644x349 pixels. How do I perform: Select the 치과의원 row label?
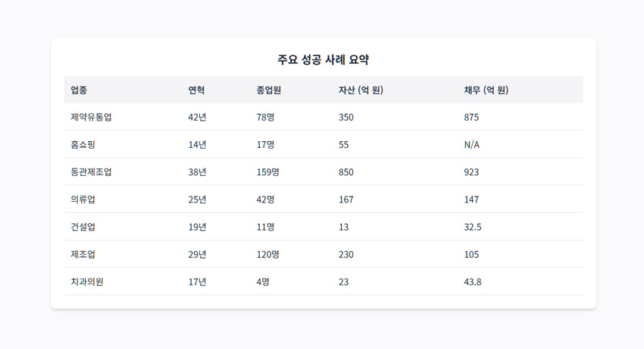[x=86, y=281]
